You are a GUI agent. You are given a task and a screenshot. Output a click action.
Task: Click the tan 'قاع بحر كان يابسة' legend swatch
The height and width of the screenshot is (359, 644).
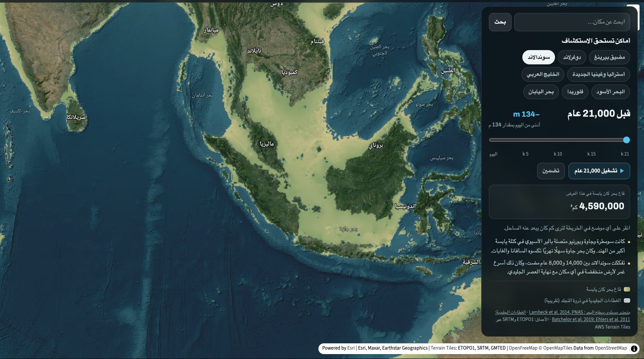tap(627, 289)
